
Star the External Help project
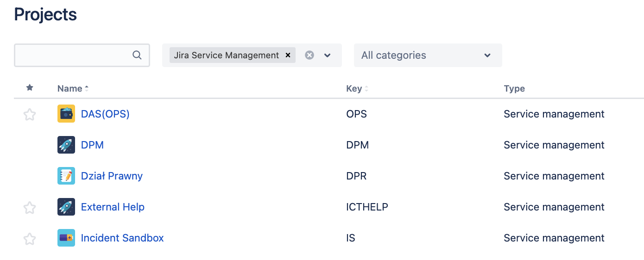(30, 208)
